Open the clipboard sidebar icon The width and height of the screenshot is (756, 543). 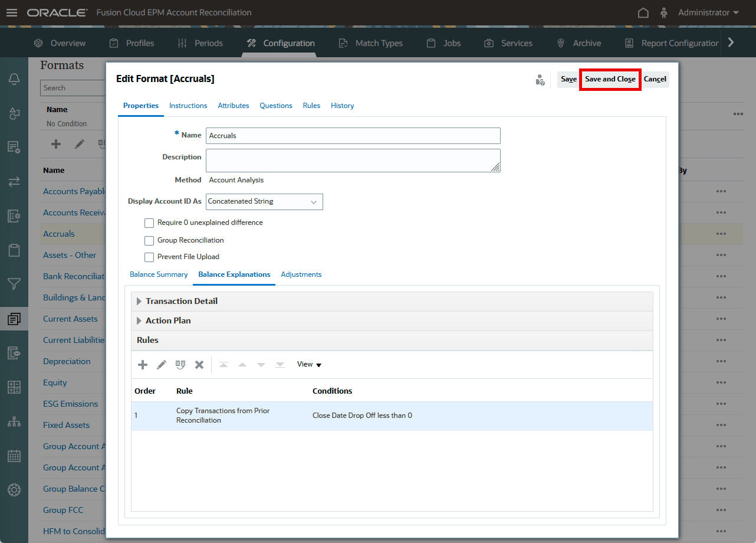(14, 250)
